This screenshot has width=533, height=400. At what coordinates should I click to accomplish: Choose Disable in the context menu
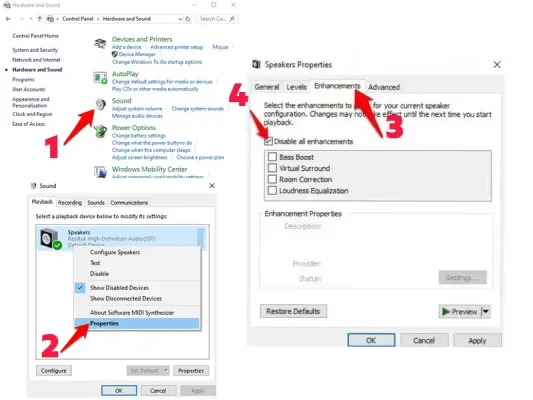[x=137, y=274]
